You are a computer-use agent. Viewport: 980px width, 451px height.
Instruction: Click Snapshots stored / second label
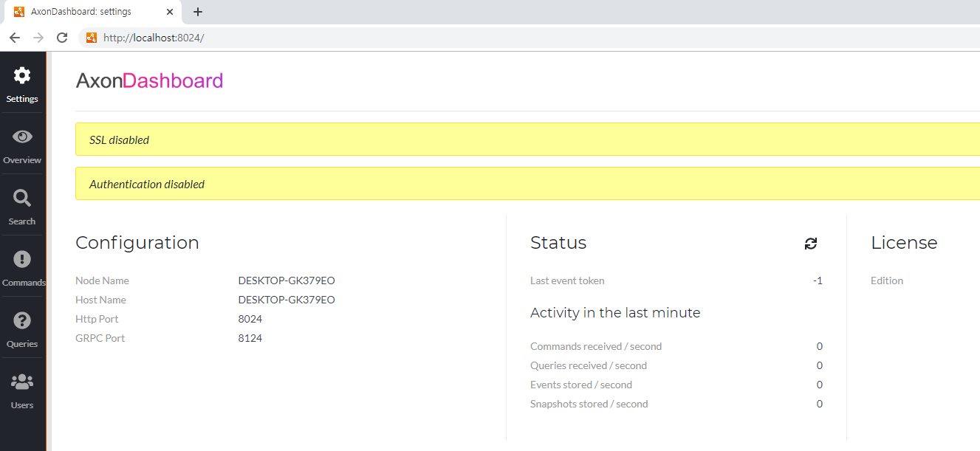589,404
